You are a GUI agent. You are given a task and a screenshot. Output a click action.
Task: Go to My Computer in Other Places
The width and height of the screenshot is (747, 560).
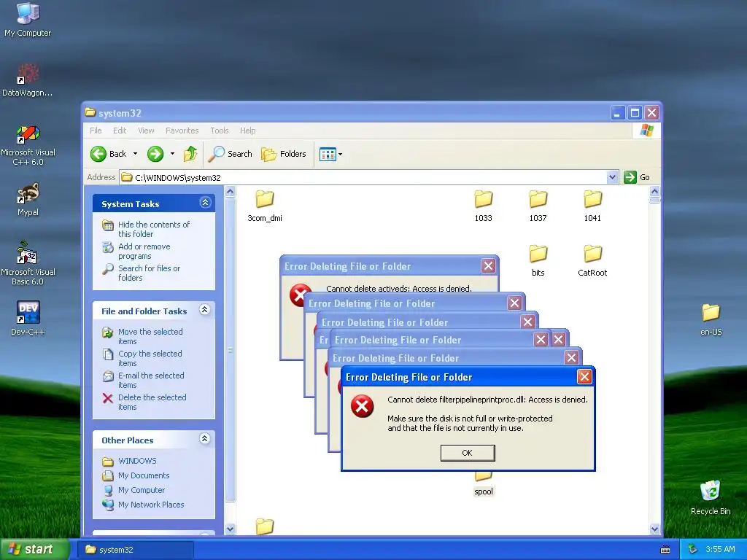pyautogui.click(x=141, y=490)
